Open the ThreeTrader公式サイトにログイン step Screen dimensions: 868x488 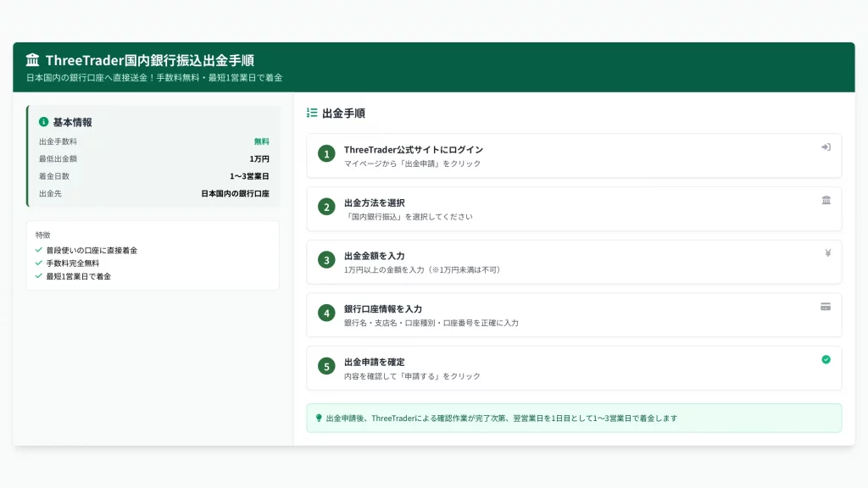coord(413,150)
